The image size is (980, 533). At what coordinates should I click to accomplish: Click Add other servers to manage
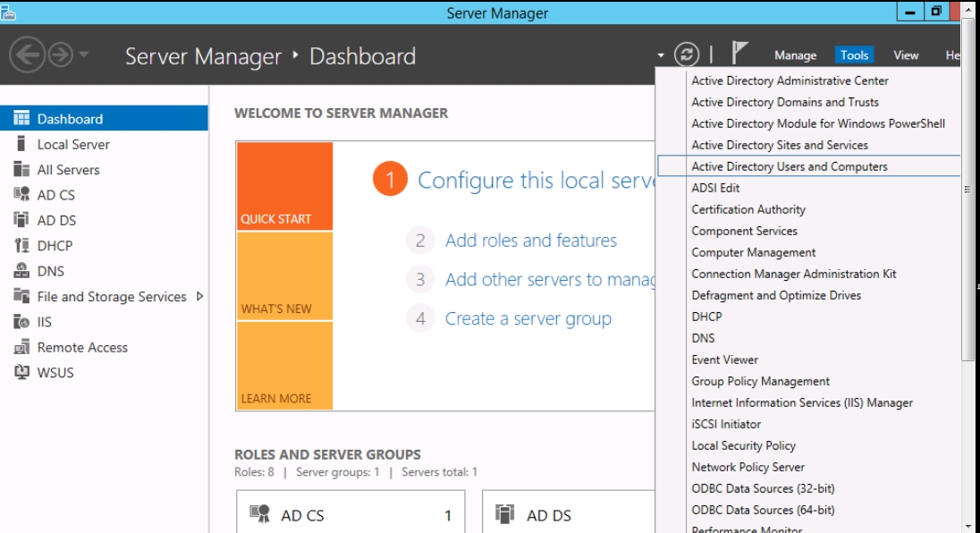[x=549, y=279]
